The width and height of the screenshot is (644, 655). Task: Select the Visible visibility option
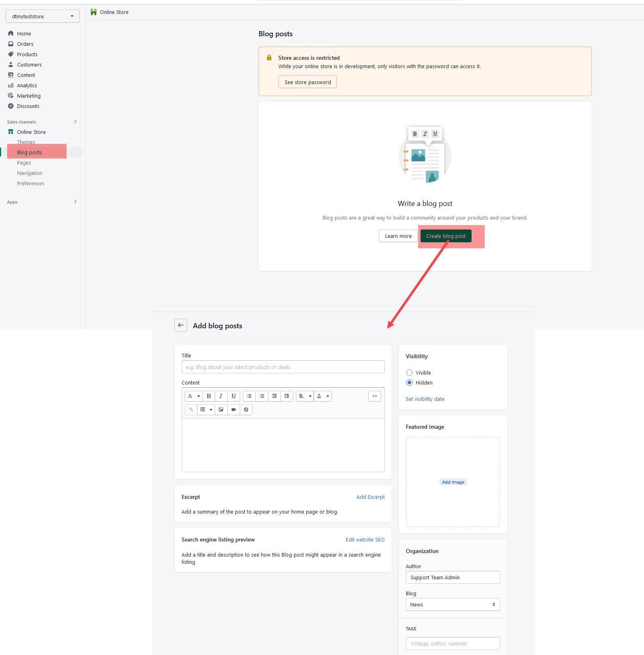click(409, 373)
